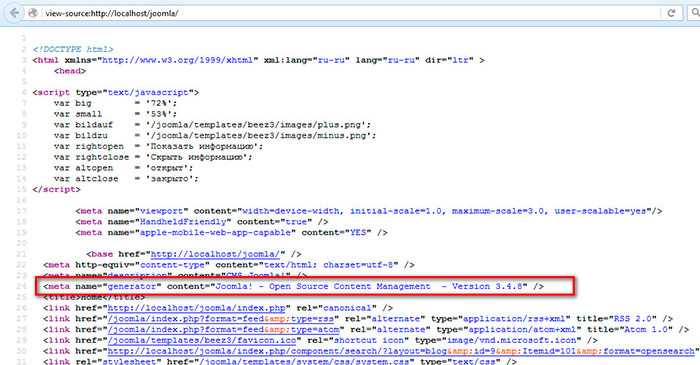Click the var big '72%' line
The width and height of the screenshot is (700, 365).
tap(115, 103)
